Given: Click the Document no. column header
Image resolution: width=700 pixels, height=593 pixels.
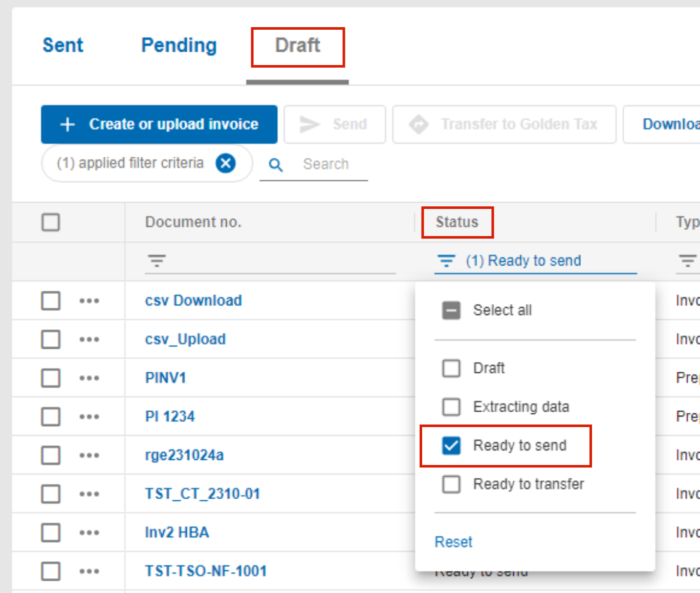Looking at the screenshot, I should coord(193,222).
